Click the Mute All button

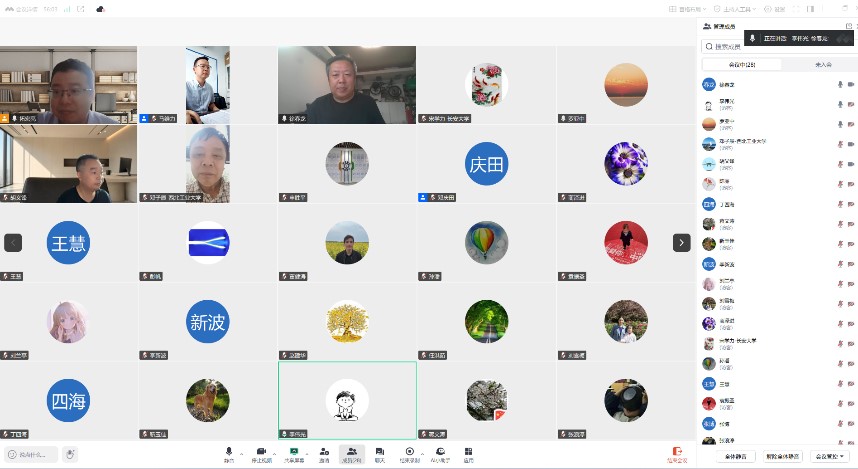coord(736,456)
